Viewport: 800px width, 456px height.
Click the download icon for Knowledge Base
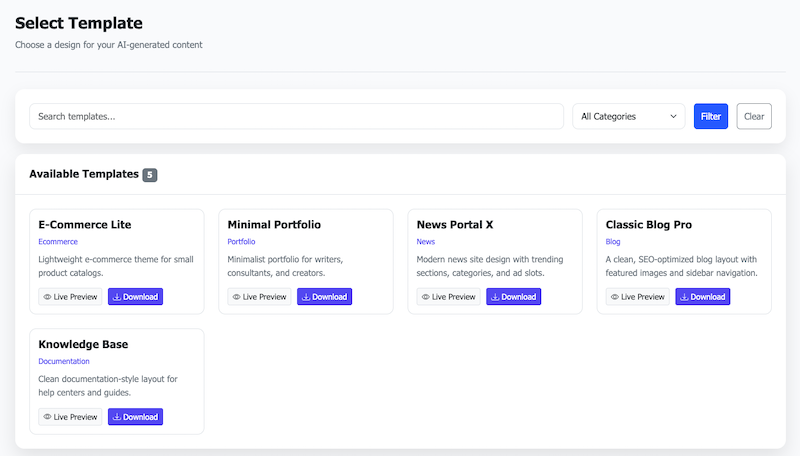[x=116, y=417]
